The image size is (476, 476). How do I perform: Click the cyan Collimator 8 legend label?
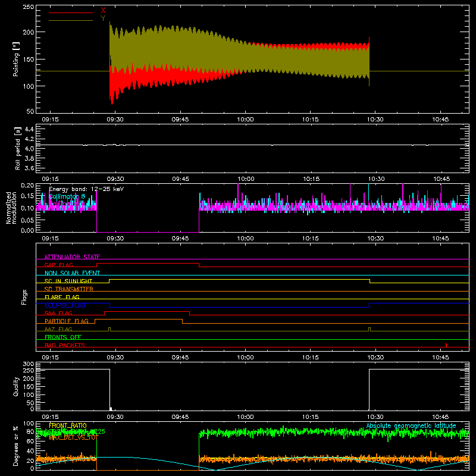coord(67,196)
